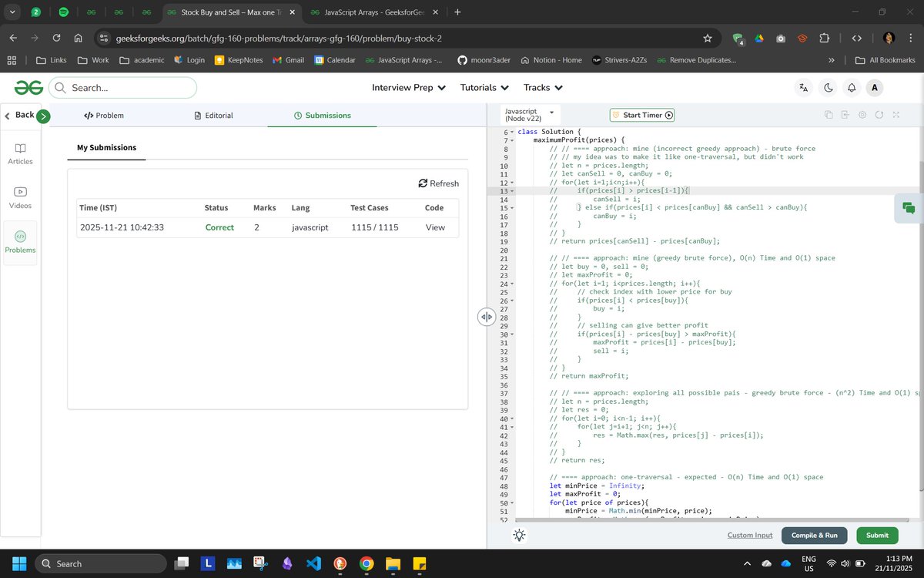Open the Gmail bookmark
Image resolution: width=924 pixels, height=578 pixels.
pyautogui.click(x=289, y=60)
